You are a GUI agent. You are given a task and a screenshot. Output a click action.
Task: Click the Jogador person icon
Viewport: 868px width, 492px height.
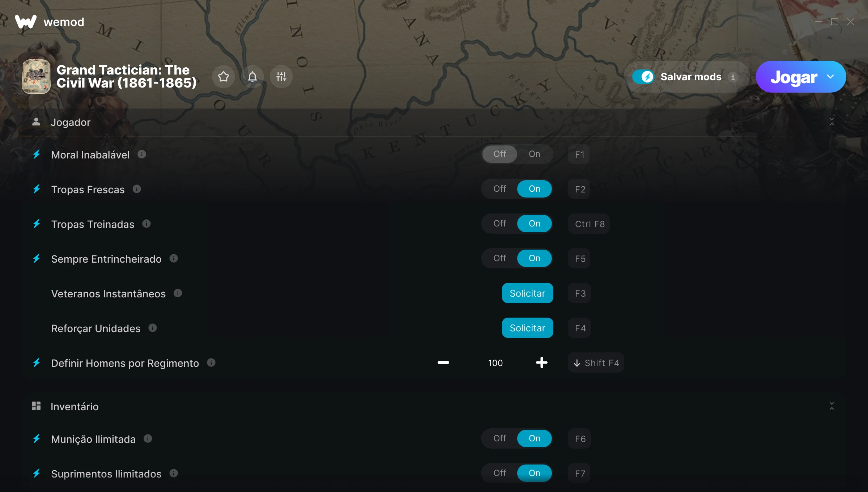[36, 122]
